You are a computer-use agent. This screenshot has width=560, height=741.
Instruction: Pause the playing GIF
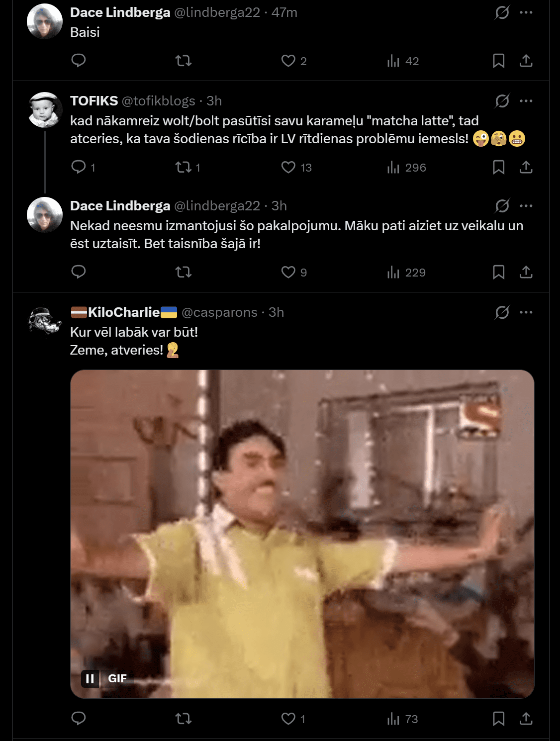(x=90, y=678)
